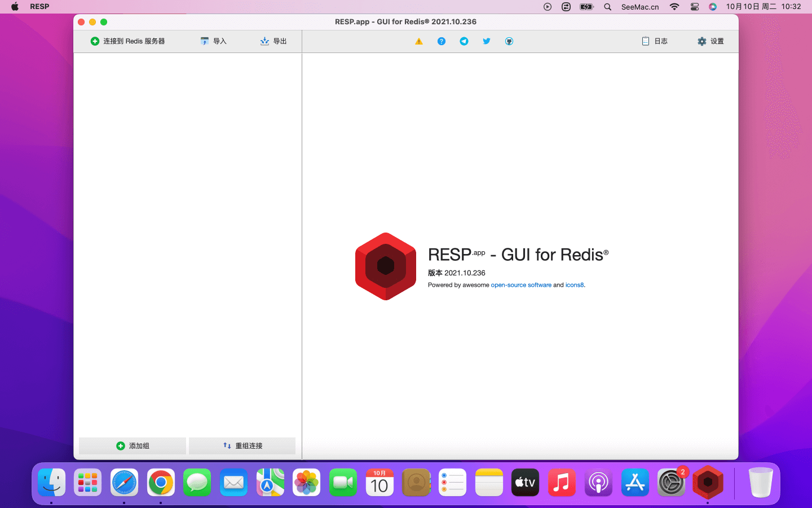This screenshot has height=508, width=812.
Task: Open Messages from the Dock
Action: tap(197, 483)
